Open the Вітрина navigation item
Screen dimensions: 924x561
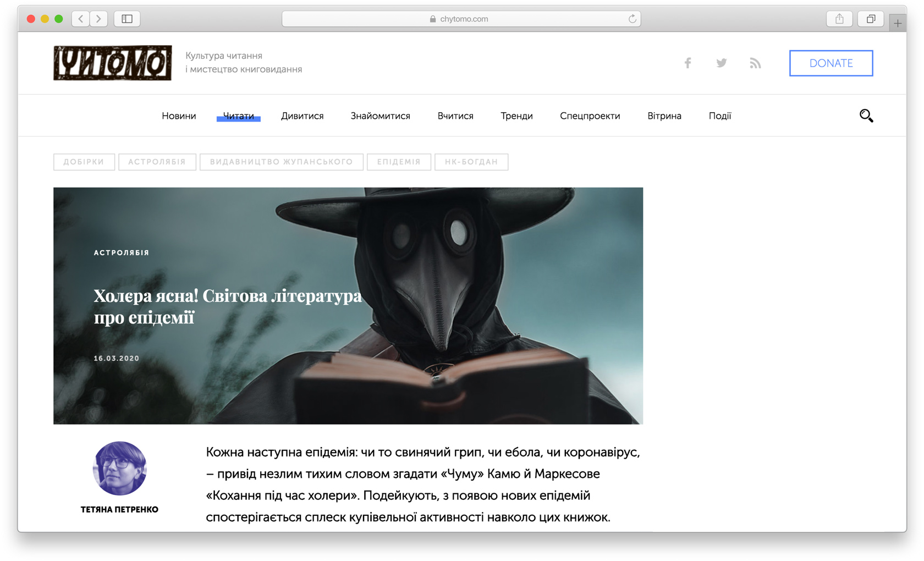pyautogui.click(x=664, y=116)
